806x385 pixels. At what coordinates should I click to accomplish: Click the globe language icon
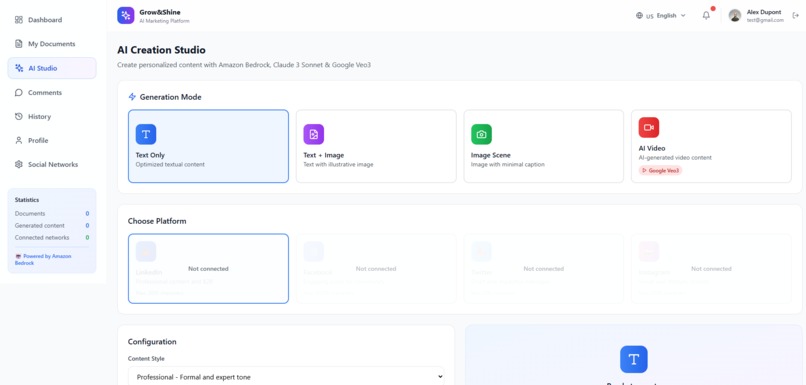click(639, 15)
